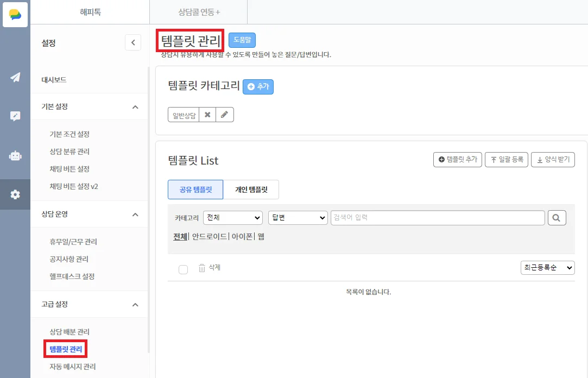Switch to the 상담콜 연동+ tab
This screenshot has height=378, width=588.
click(x=199, y=12)
